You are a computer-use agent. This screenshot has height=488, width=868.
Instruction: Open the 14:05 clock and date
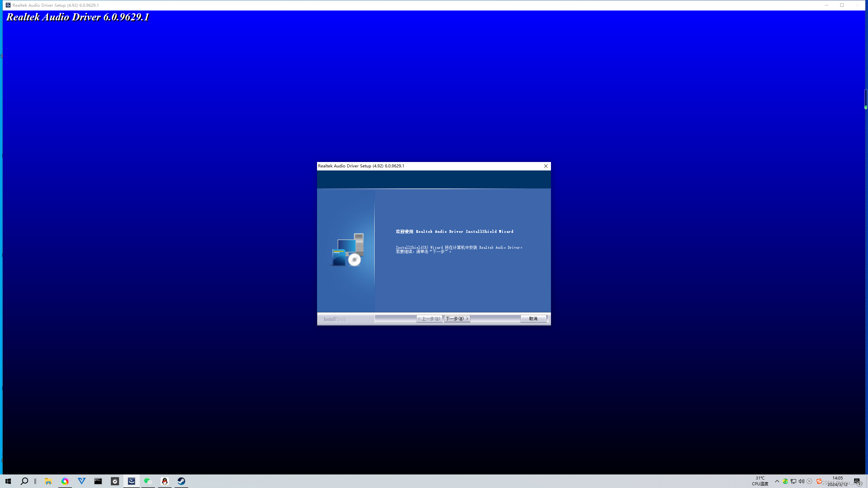coord(837,481)
